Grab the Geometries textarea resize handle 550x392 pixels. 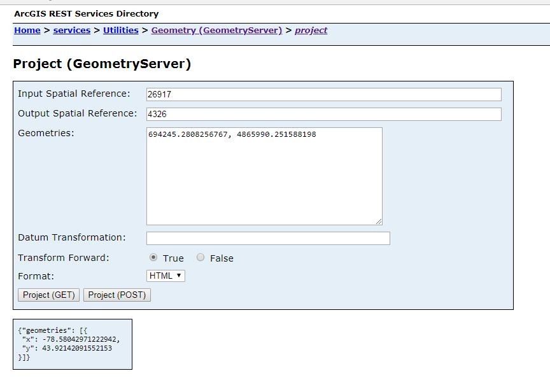tap(379, 221)
